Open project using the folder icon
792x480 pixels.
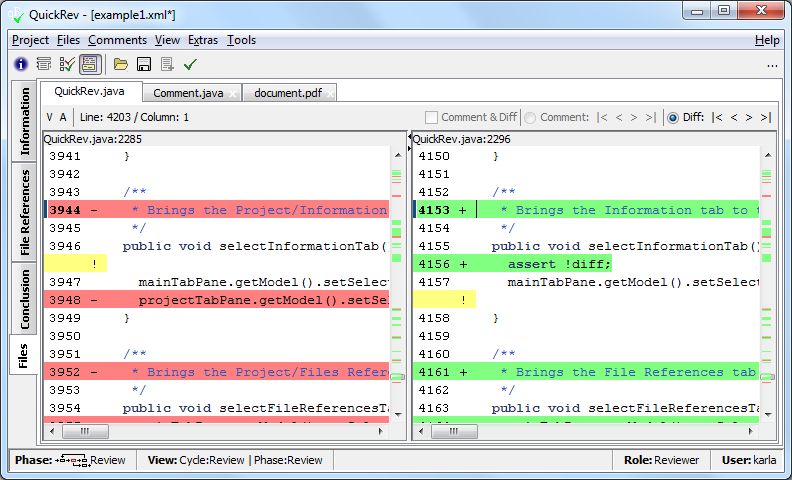[121, 64]
